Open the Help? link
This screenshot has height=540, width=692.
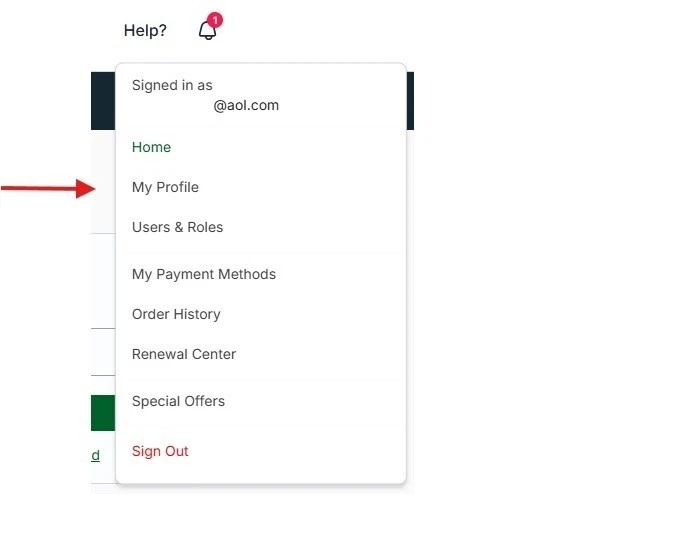(145, 30)
